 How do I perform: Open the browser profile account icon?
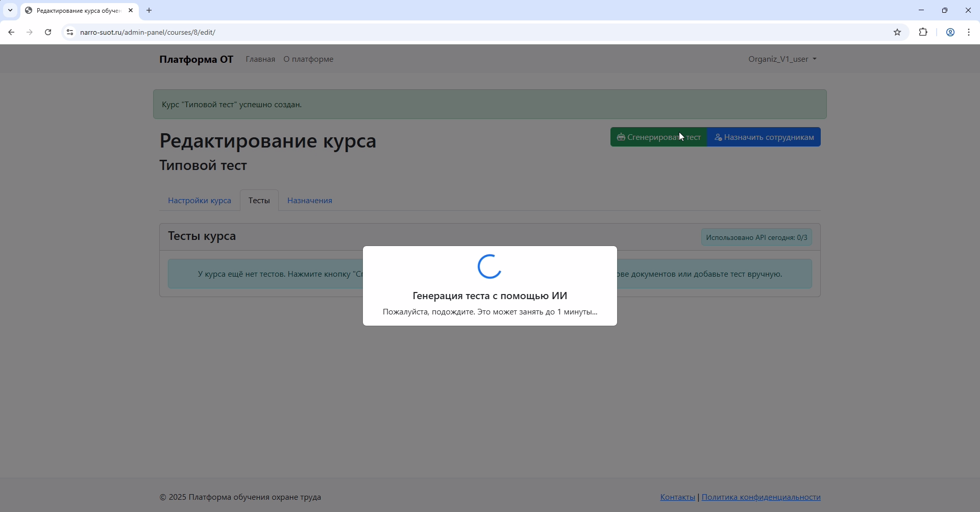(950, 32)
